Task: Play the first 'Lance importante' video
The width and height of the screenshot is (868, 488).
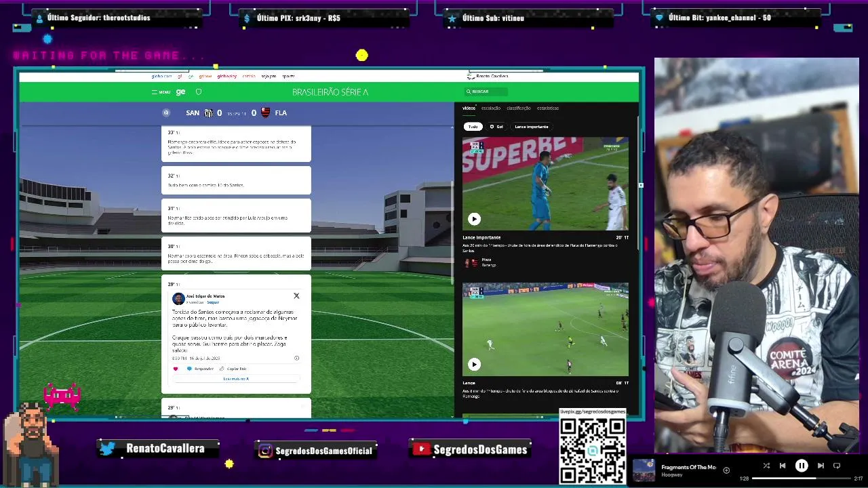Action: pos(474,219)
